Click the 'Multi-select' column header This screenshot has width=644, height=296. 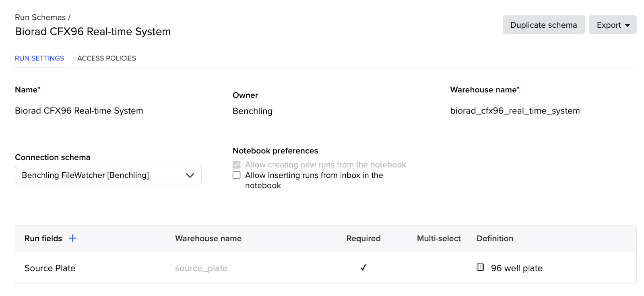tap(439, 238)
